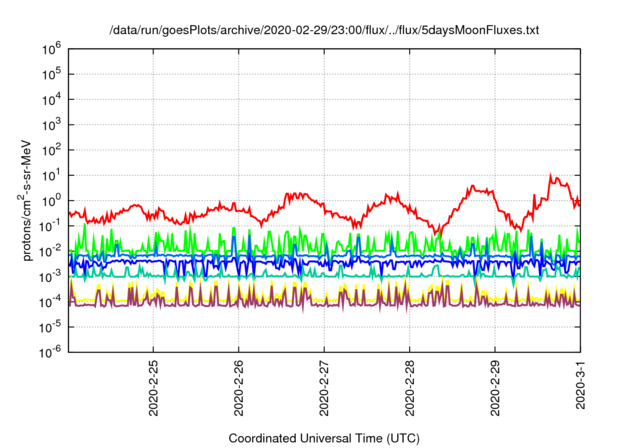Select the 10^-3 y-axis label

click(51, 277)
